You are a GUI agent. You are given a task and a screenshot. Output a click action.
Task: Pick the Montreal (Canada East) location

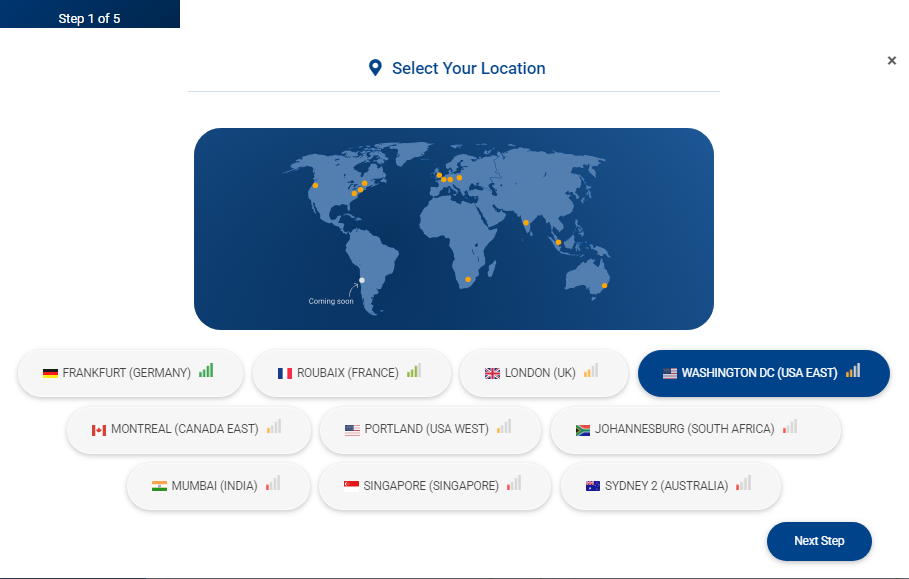pyautogui.click(x=189, y=429)
